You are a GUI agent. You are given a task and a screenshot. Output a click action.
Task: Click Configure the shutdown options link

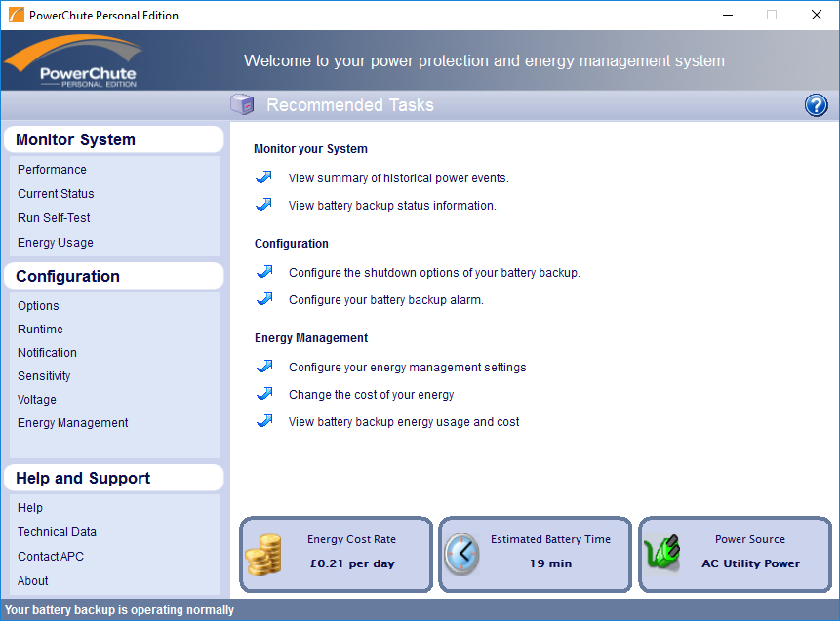pos(434,273)
